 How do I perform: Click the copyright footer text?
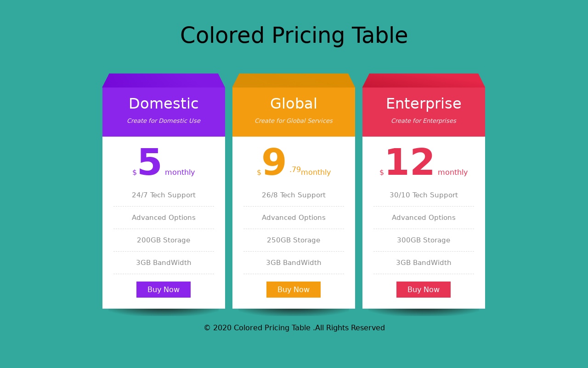point(294,328)
